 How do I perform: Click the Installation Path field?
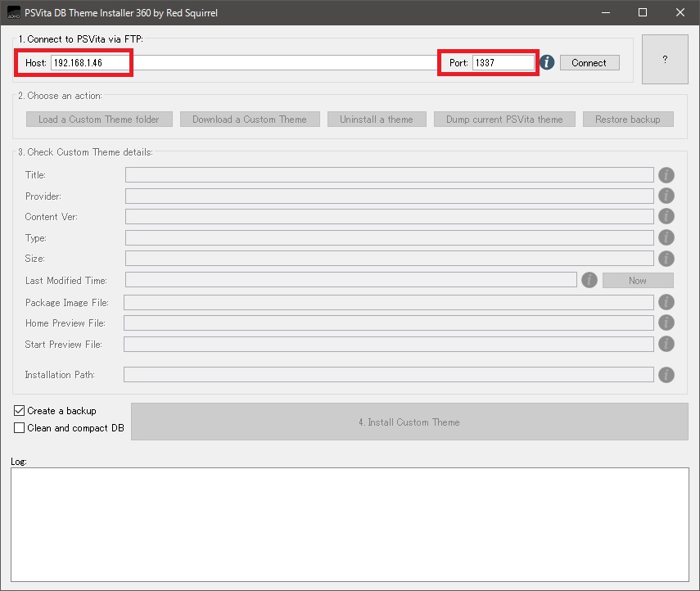click(388, 375)
